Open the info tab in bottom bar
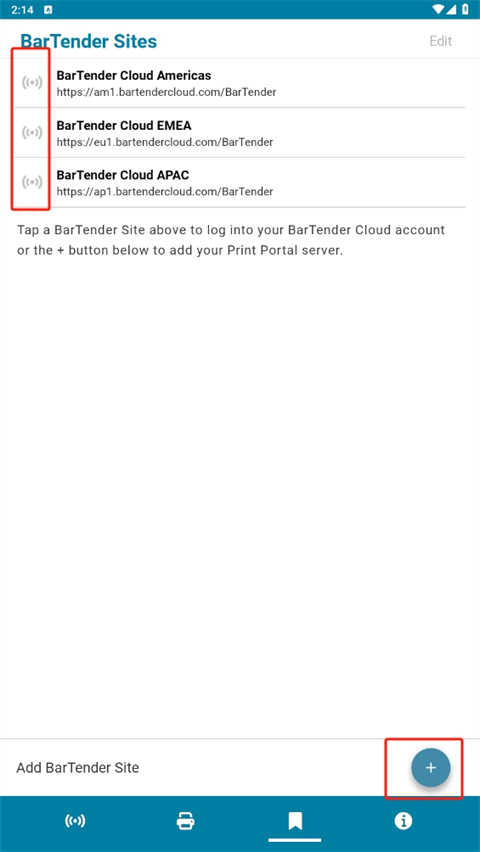 click(403, 821)
